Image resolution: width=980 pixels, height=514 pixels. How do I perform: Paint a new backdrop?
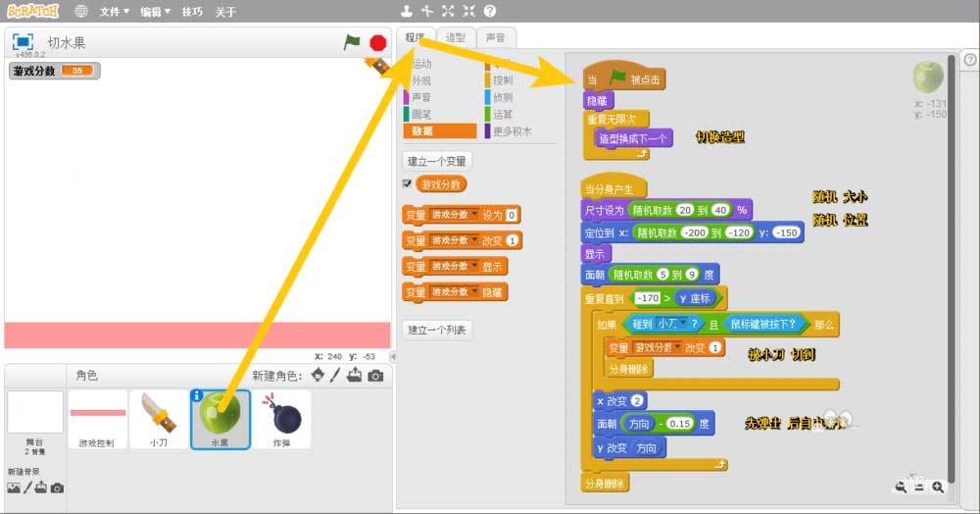(27, 488)
